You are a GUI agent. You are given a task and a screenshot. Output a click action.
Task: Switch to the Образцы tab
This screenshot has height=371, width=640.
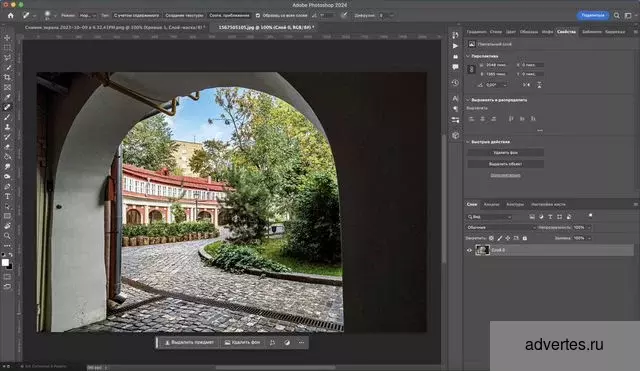point(529,31)
